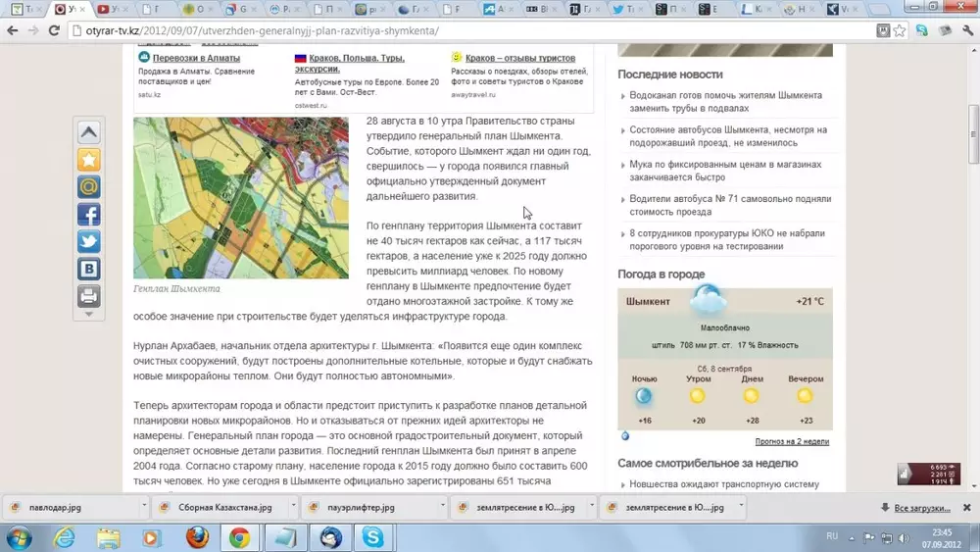Open the 'Прогноз на 2 недели' forecast link
Viewport: 980px width, 552px height.
pyautogui.click(x=792, y=441)
